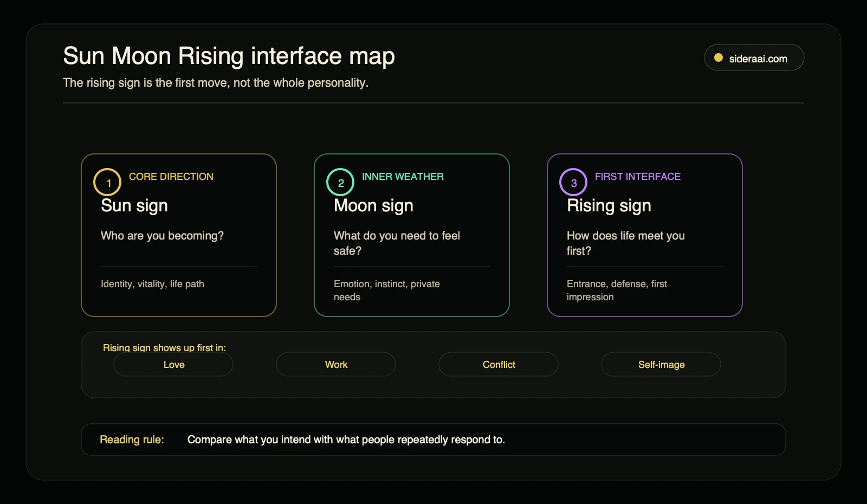Click the "INNER WEATHER" label
The width and height of the screenshot is (867, 504).
click(x=403, y=177)
